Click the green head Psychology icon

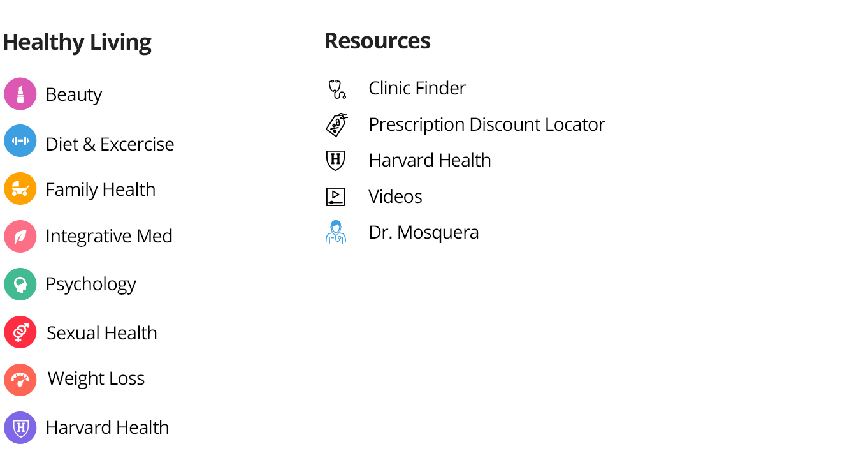tap(20, 285)
